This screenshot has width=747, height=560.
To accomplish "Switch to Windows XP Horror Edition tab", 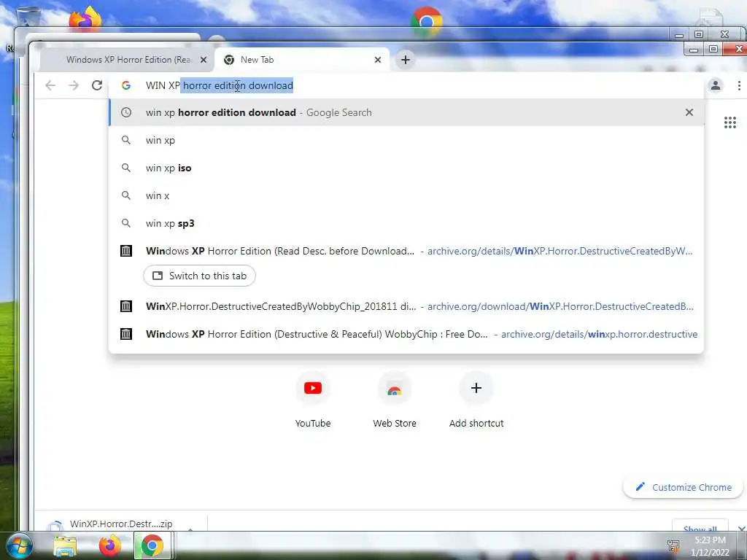I will [x=127, y=60].
